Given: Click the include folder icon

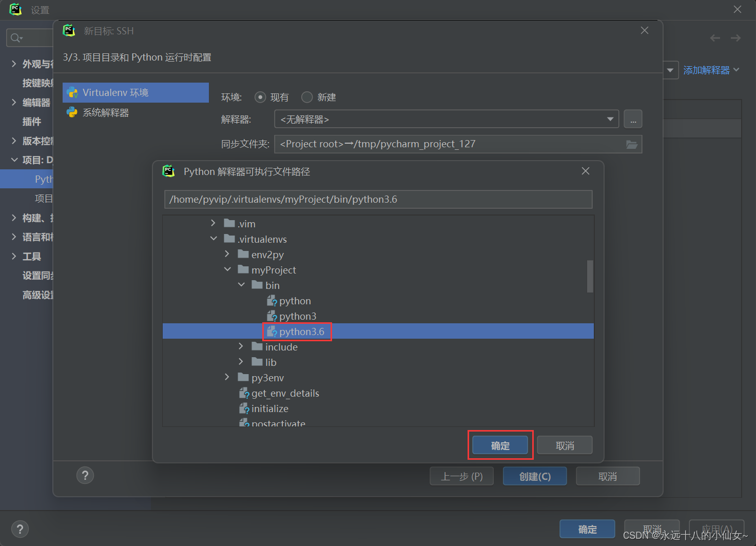Looking at the screenshot, I should [257, 346].
